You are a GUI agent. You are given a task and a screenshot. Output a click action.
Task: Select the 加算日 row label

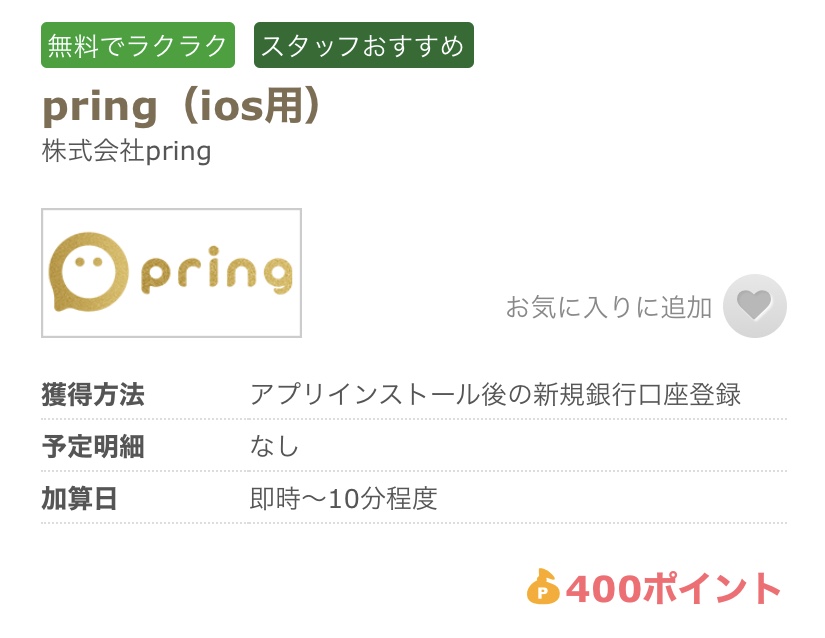pos(79,499)
